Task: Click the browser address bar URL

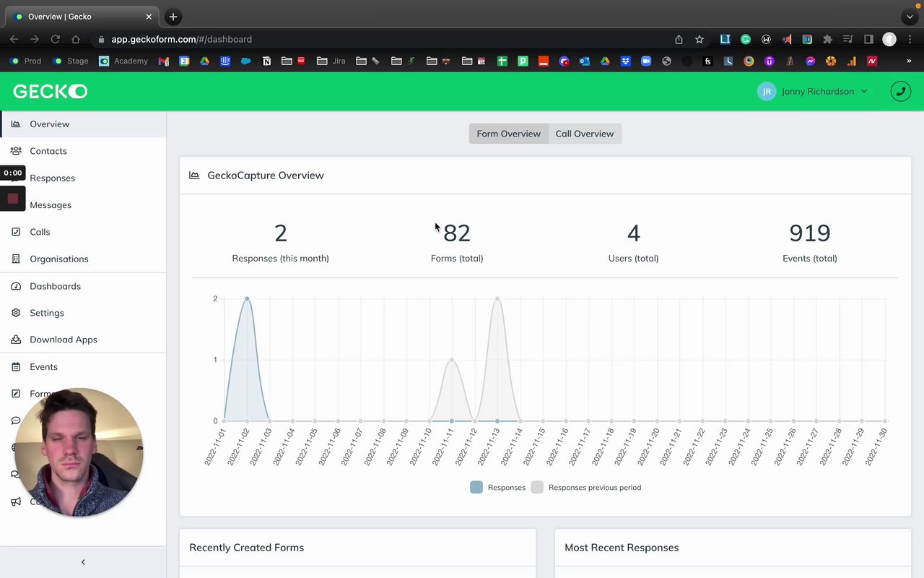Action: pos(182,39)
